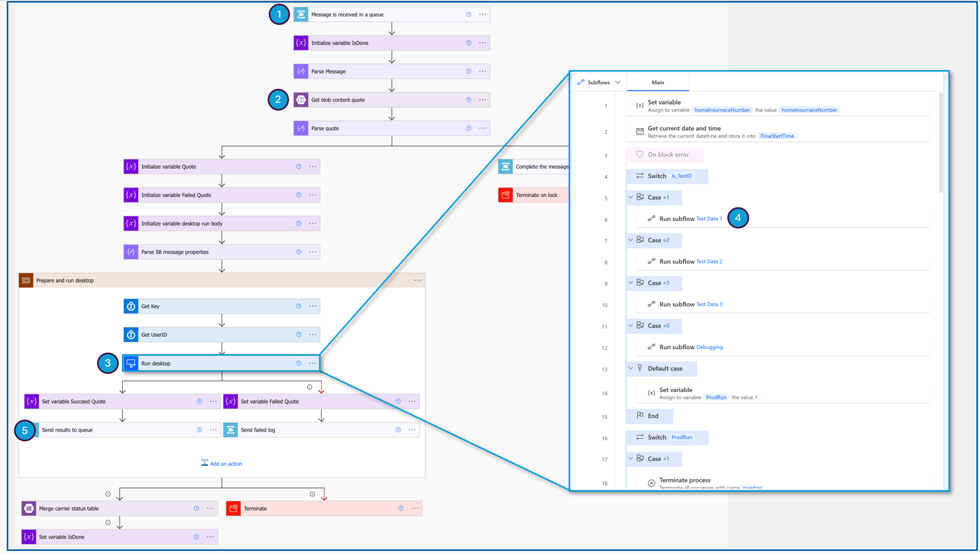
Task: Click the Terminate on lock icon
Action: (505, 195)
